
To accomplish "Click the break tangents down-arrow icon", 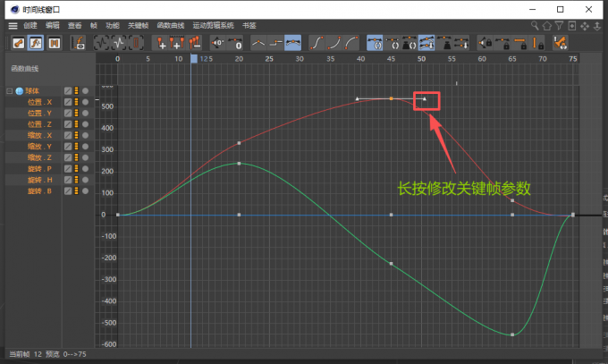I will point(461,43).
